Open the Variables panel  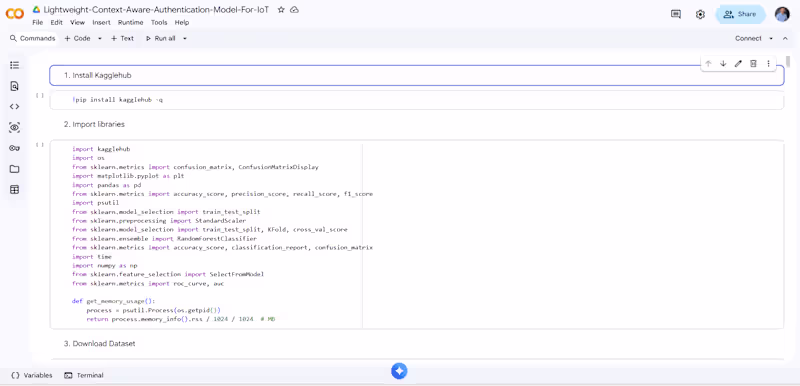click(x=32, y=375)
